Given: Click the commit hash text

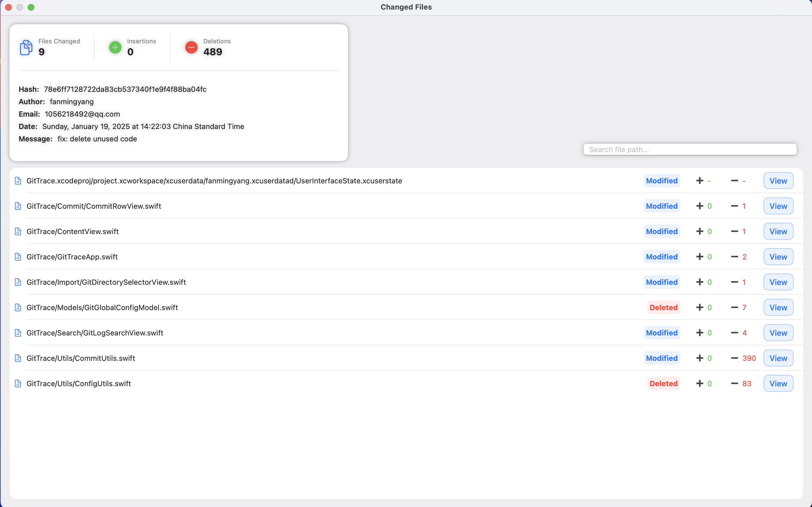Looking at the screenshot, I should coord(125,89).
